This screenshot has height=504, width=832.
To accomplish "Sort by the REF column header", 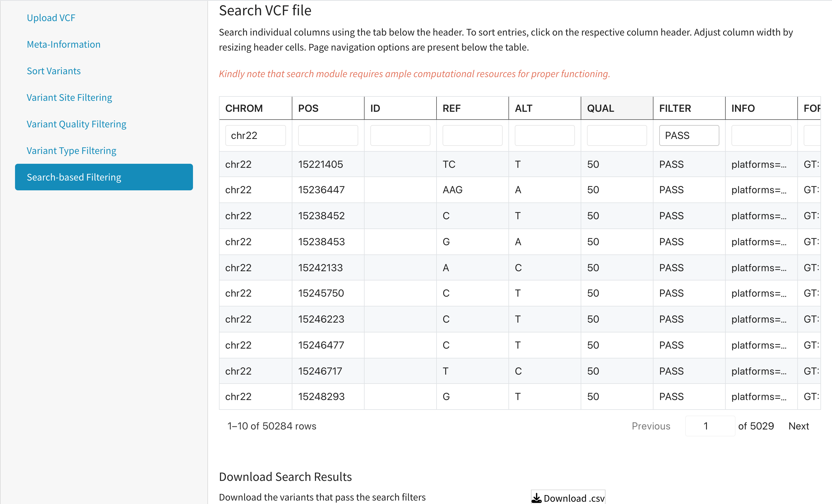I will 472,108.
